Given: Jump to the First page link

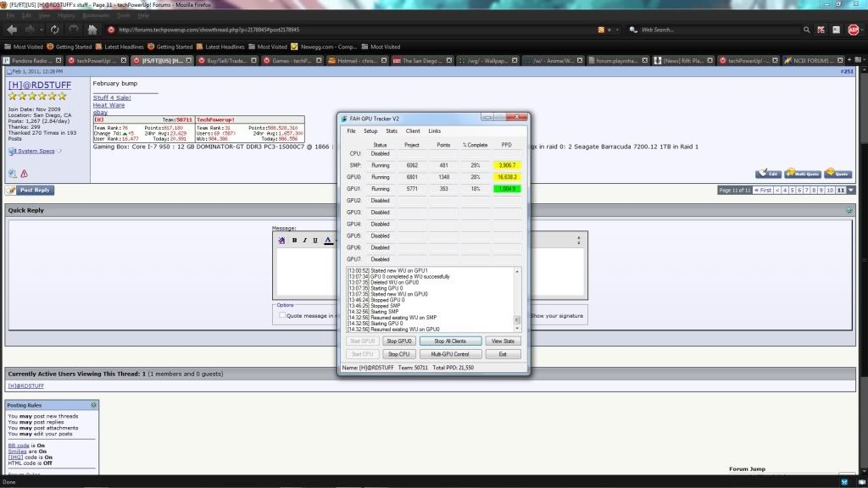Looking at the screenshot, I should [x=763, y=191].
